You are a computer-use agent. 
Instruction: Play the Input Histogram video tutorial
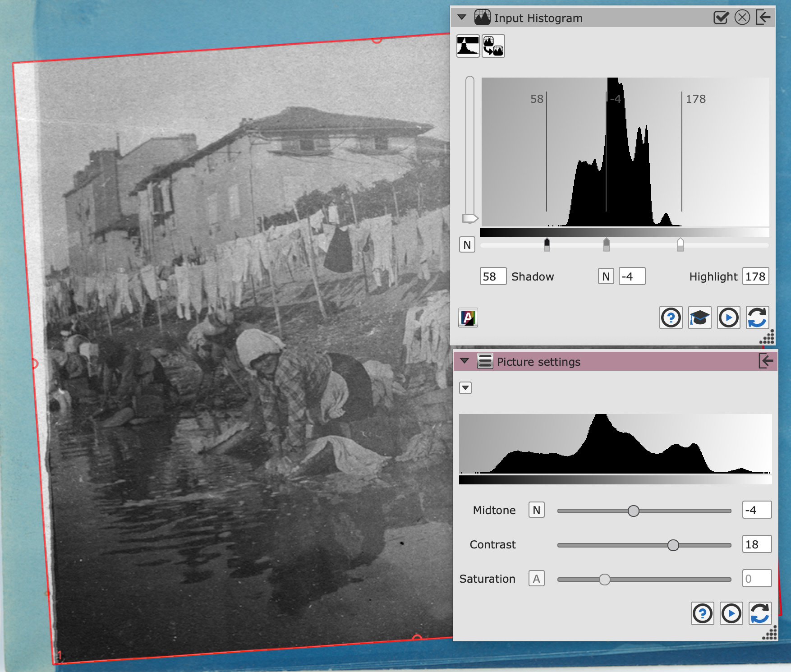click(x=728, y=318)
